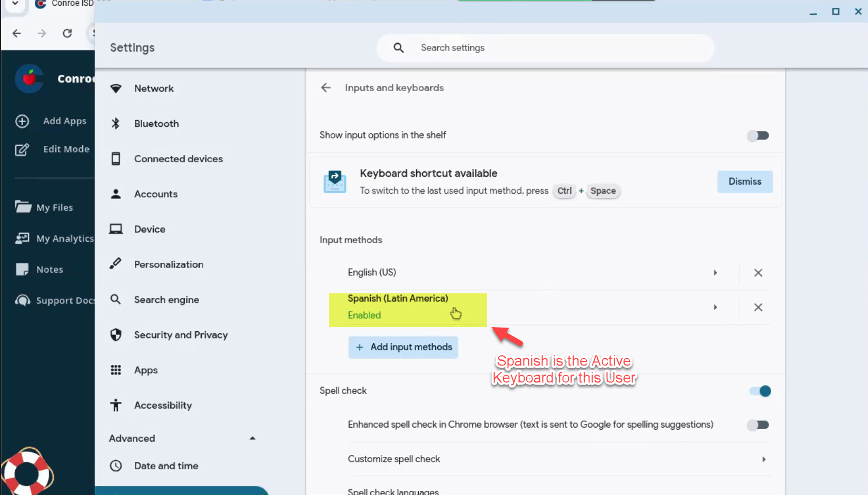Go back from Inputs and keyboards
The width and height of the screenshot is (868, 495).
point(326,88)
